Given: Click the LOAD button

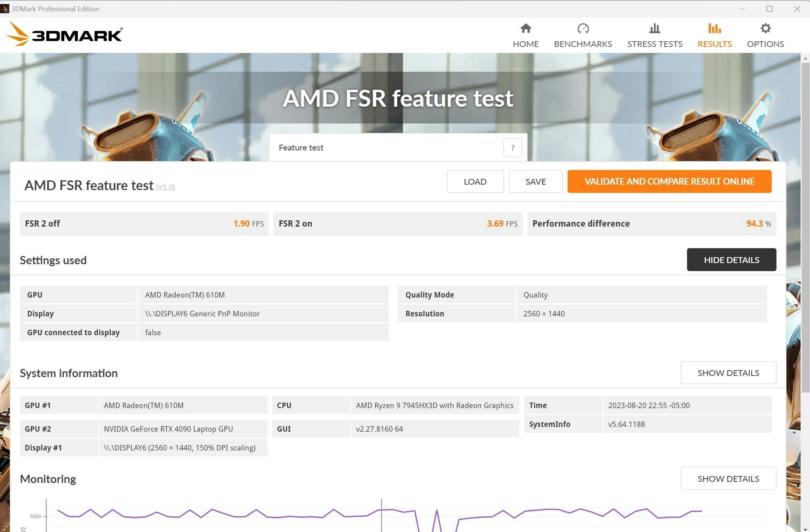Looking at the screenshot, I should pos(475,182).
